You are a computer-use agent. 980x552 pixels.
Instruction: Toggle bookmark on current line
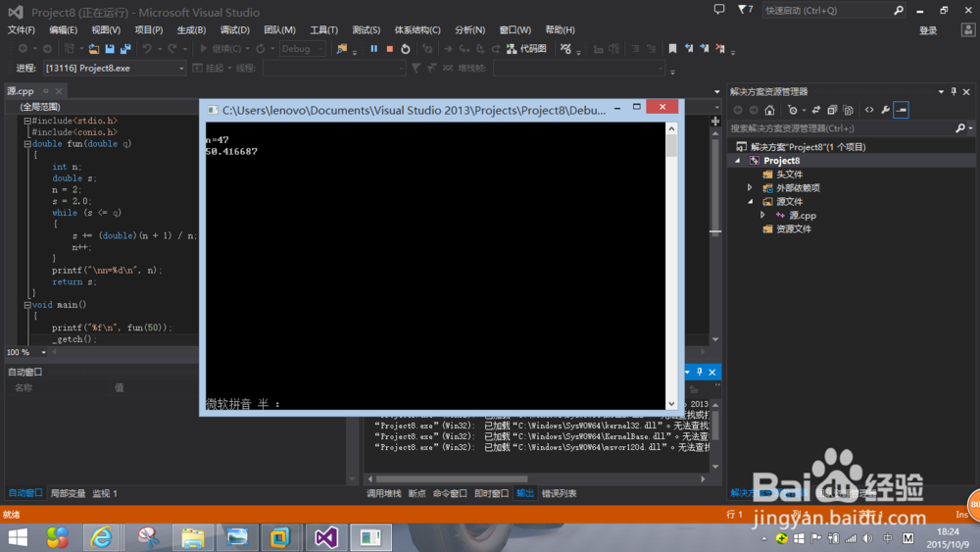[672, 49]
